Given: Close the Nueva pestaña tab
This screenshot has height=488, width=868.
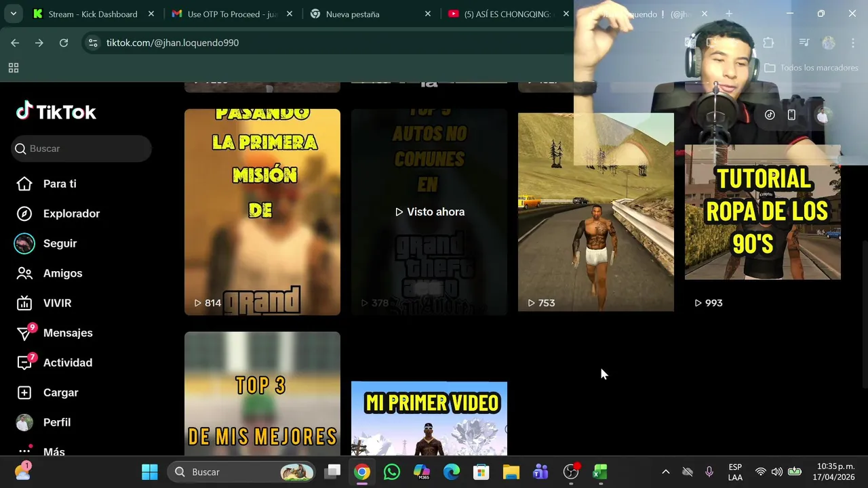Looking at the screenshot, I should pyautogui.click(x=427, y=14).
